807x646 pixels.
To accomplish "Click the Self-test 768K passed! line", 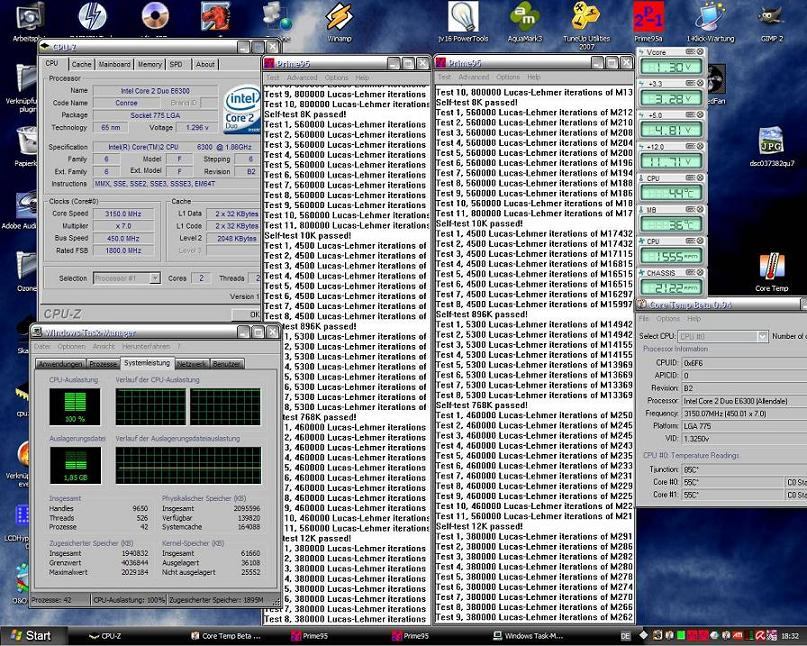I will [482, 405].
